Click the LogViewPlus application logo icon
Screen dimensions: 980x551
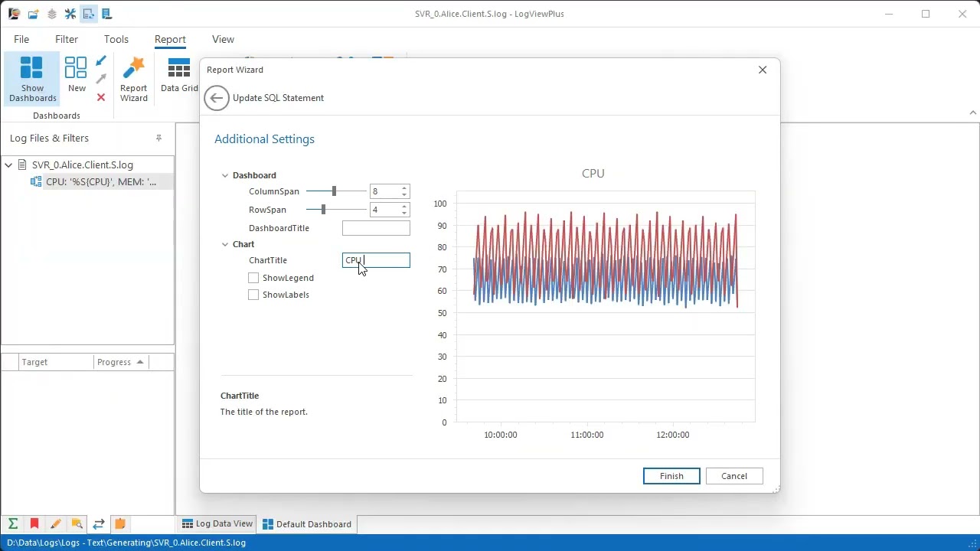click(x=14, y=14)
